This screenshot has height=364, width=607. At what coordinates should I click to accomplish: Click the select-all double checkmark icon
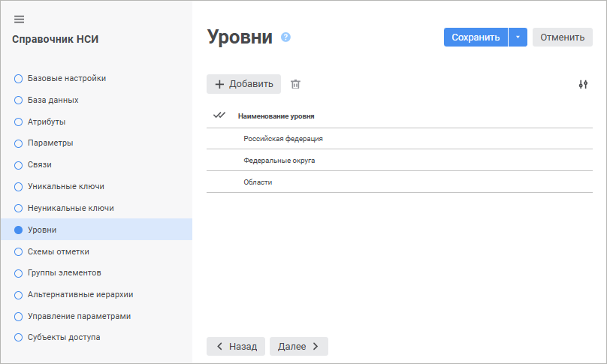(x=219, y=116)
